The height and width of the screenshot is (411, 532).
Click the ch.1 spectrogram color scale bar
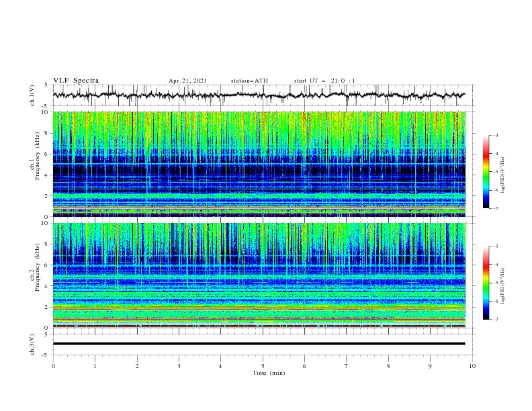tap(486, 172)
